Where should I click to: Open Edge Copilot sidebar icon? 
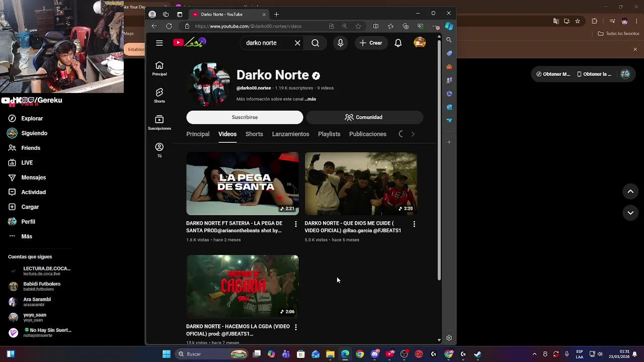click(x=449, y=26)
